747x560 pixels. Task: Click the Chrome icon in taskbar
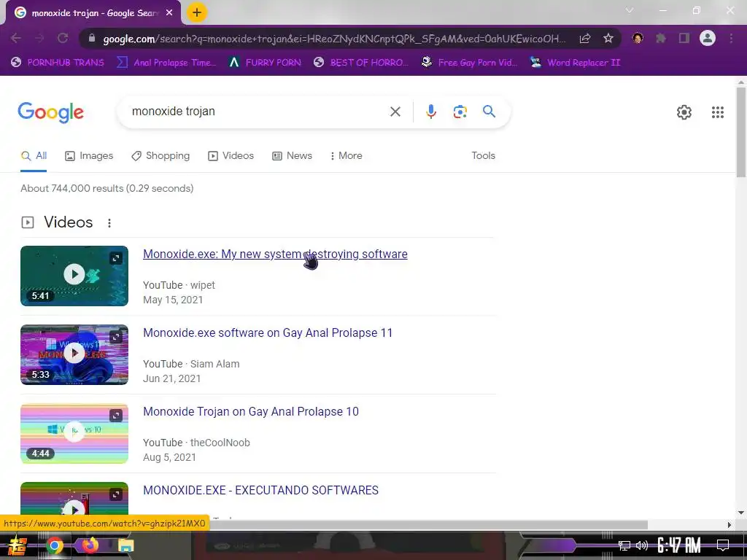pos(54,545)
